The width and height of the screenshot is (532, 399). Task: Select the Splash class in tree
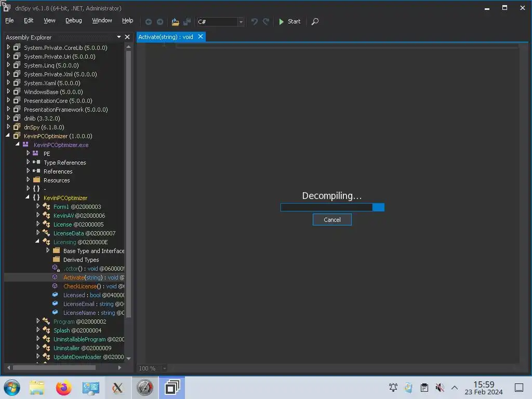tap(77, 330)
